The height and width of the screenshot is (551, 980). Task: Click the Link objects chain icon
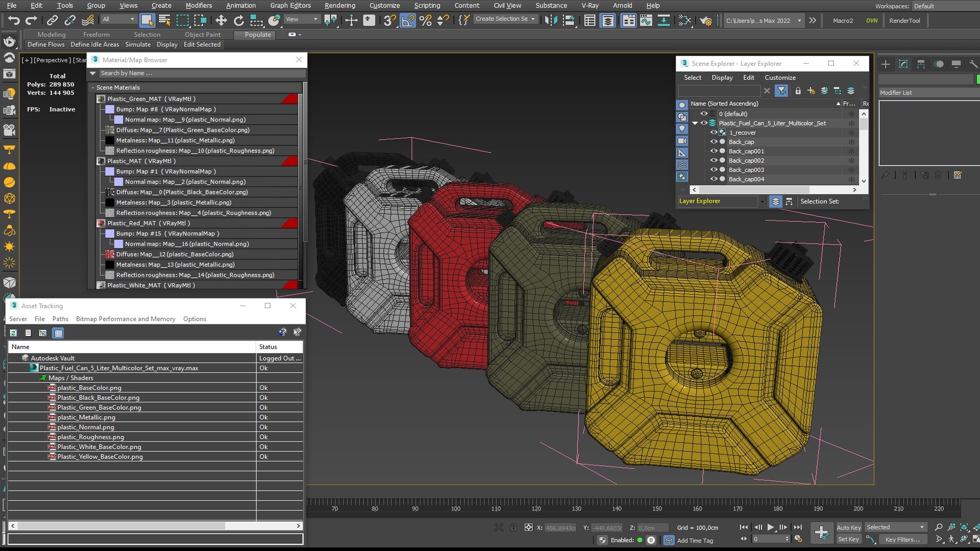[52, 20]
